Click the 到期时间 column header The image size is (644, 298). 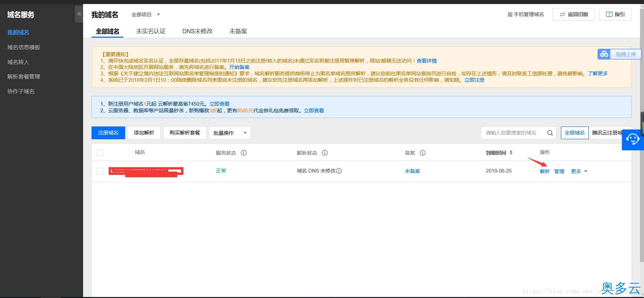(496, 153)
